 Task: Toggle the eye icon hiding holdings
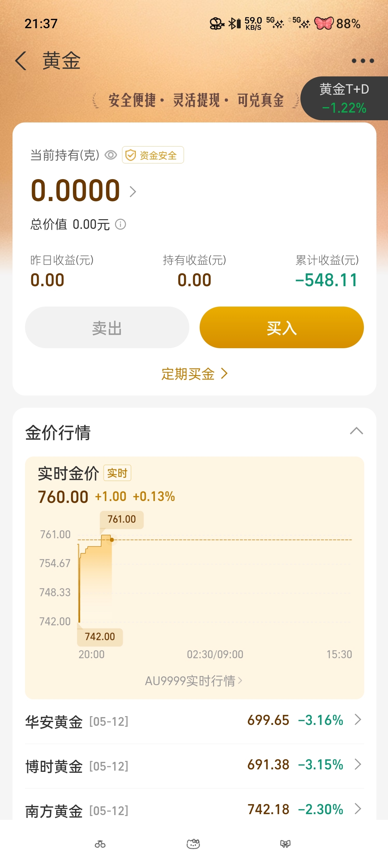[x=111, y=155]
